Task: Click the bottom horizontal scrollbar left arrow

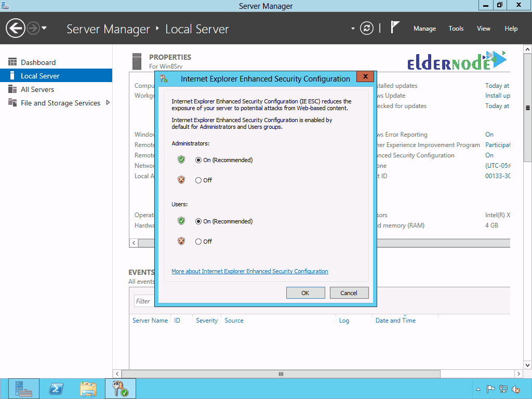Action: [x=117, y=374]
